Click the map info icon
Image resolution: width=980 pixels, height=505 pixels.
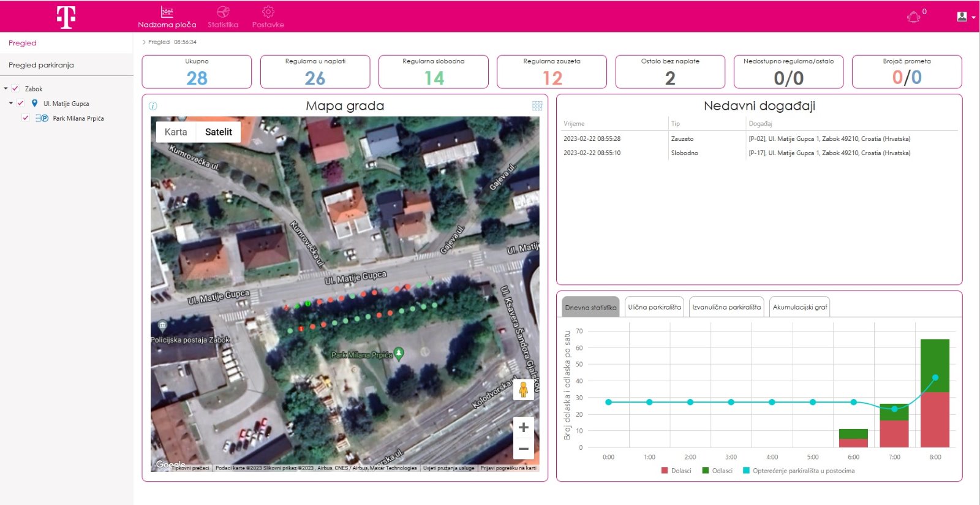pos(153,106)
